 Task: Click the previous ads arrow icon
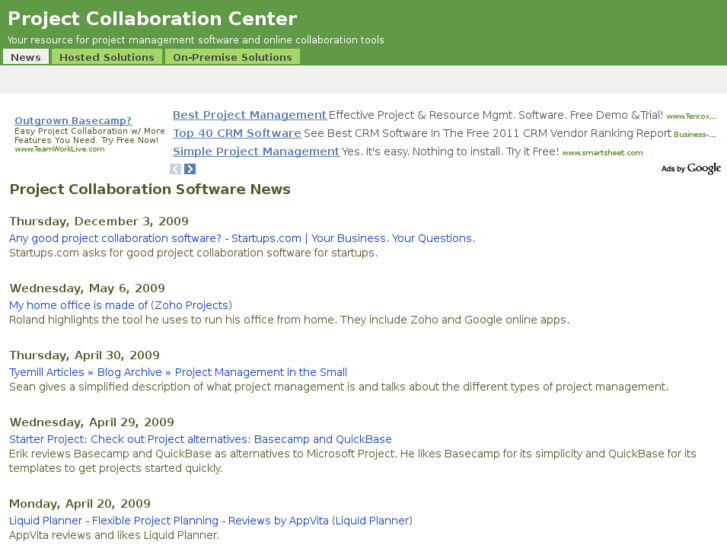[175, 169]
